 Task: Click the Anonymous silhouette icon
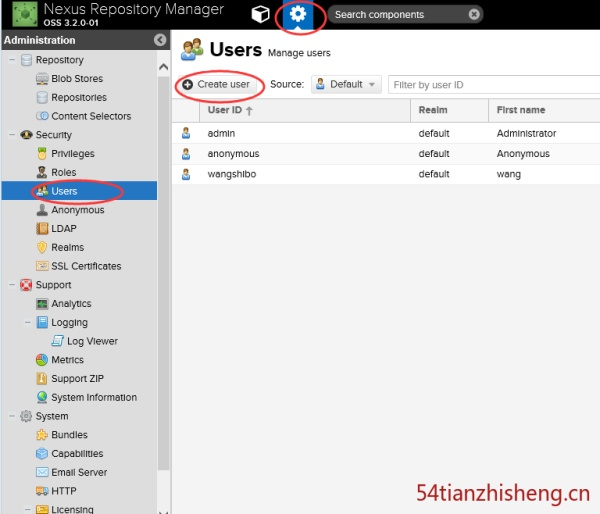coord(42,209)
